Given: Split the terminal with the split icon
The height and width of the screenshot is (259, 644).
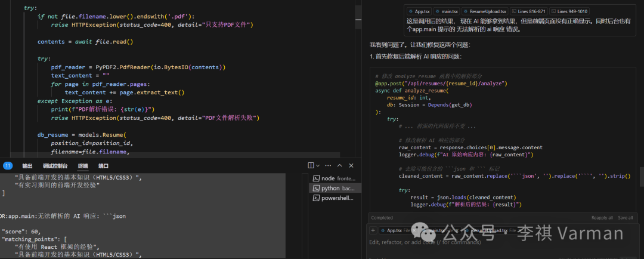Looking at the screenshot, I should point(311,165).
